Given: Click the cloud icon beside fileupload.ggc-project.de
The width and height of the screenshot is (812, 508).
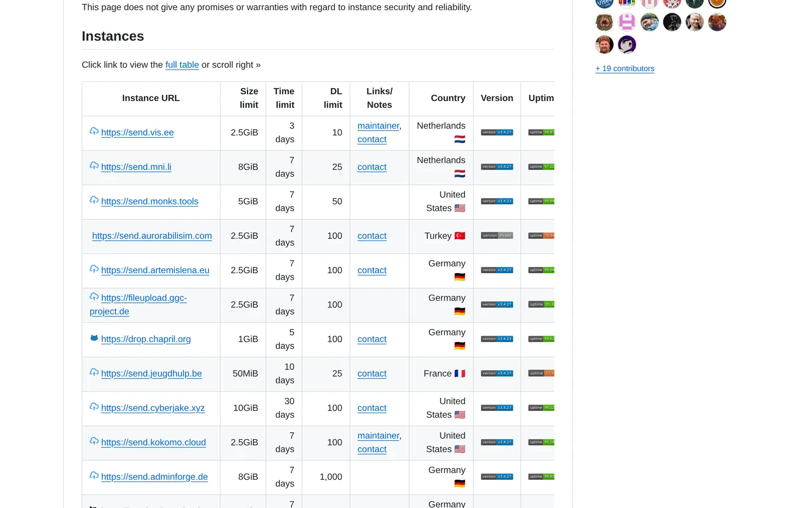Looking at the screenshot, I should (94, 296).
